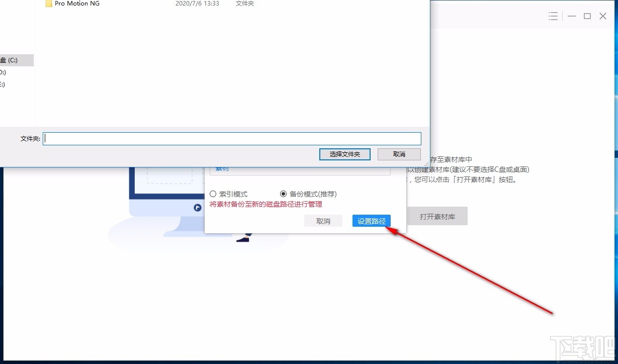Select the Pro Motion NG folder entry
This screenshot has width=618, height=364.
point(76,4)
